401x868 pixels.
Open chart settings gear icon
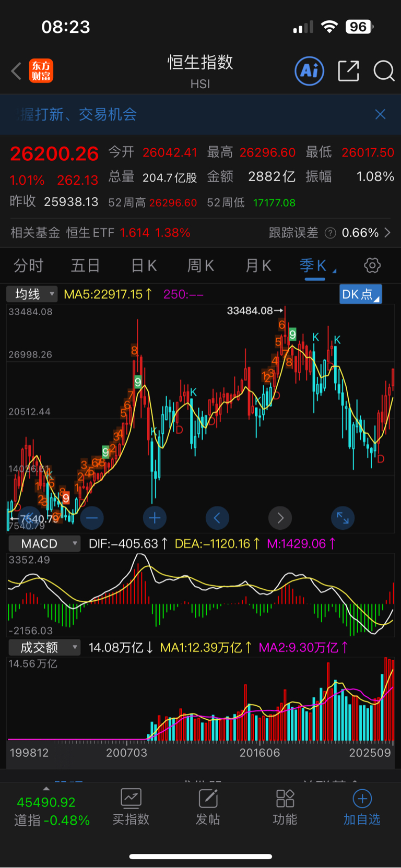(372, 266)
